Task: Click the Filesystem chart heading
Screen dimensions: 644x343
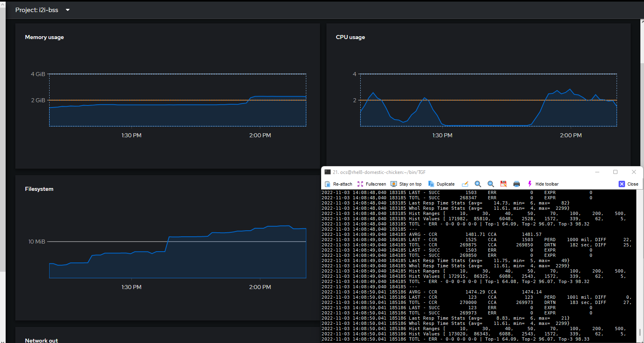Action: coord(39,189)
